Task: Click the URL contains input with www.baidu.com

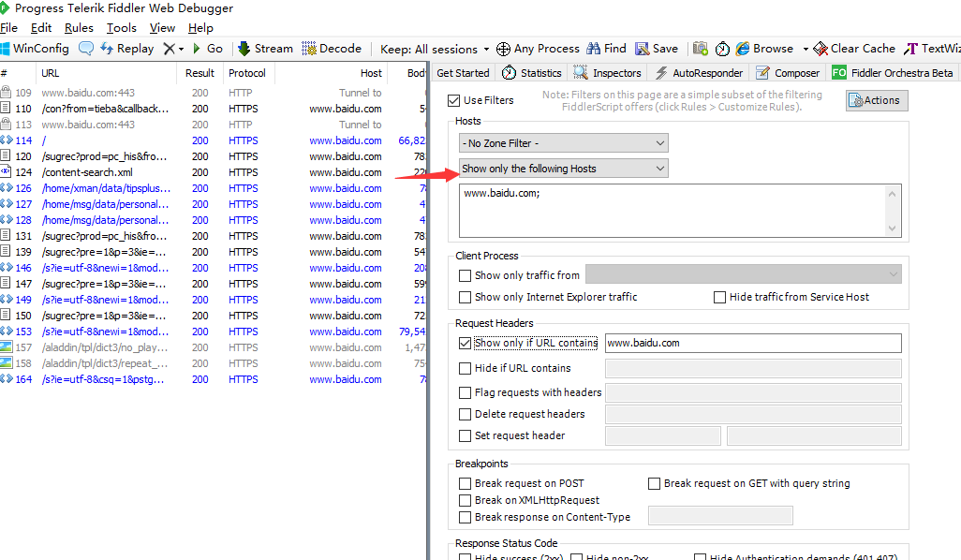Action: tap(753, 343)
